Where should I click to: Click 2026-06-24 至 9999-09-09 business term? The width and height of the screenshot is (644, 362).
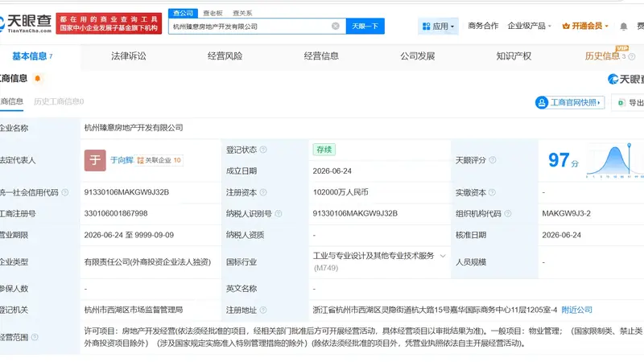[129, 235]
